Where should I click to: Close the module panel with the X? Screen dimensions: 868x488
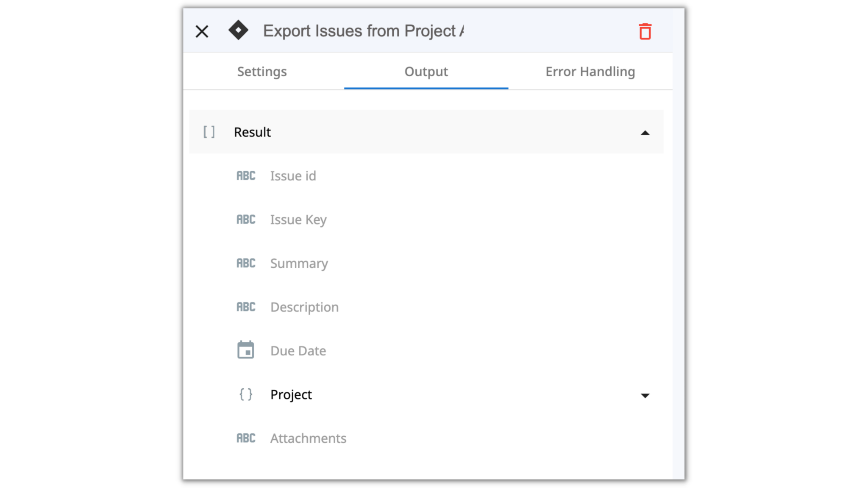pos(202,31)
